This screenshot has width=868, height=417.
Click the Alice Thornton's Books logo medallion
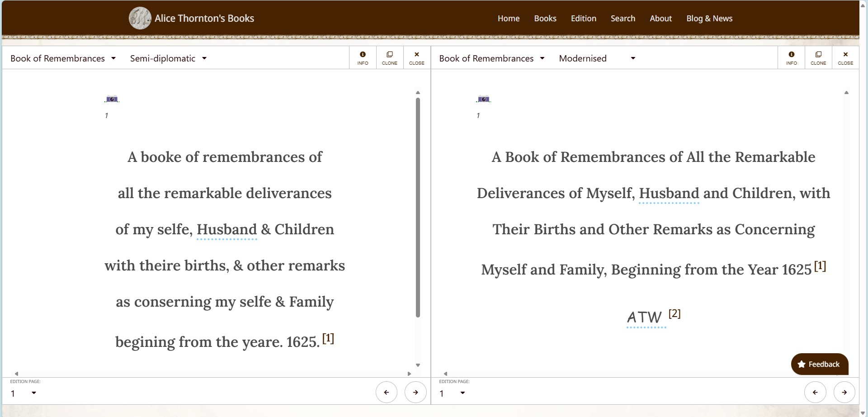(x=140, y=19)
